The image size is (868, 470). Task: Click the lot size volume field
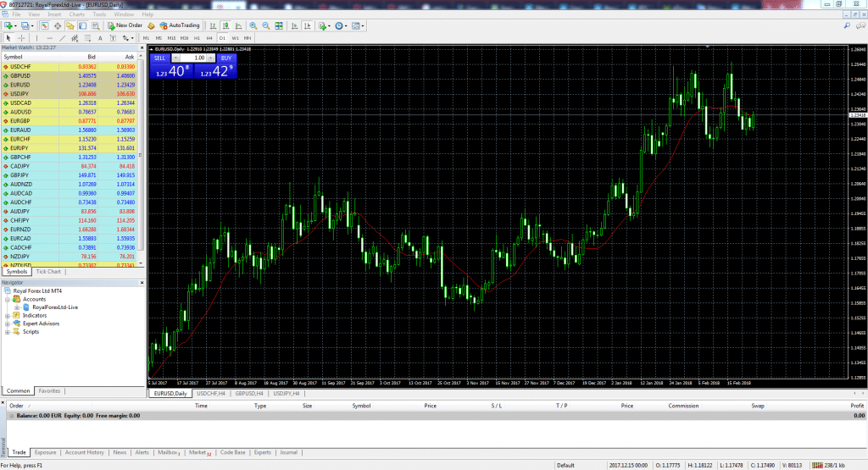pos(194,58)
